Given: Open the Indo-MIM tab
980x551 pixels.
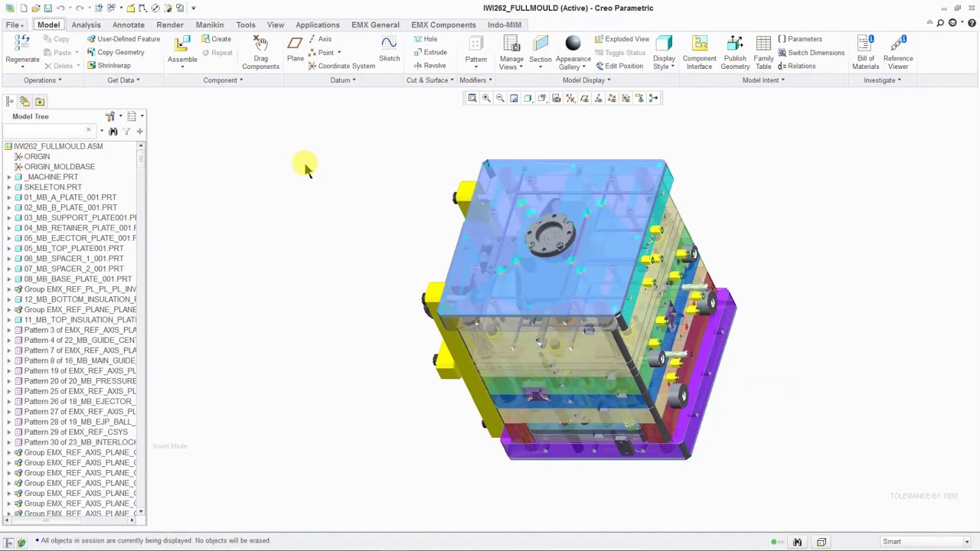Looking at the screenshot, I should click(505, 24).
